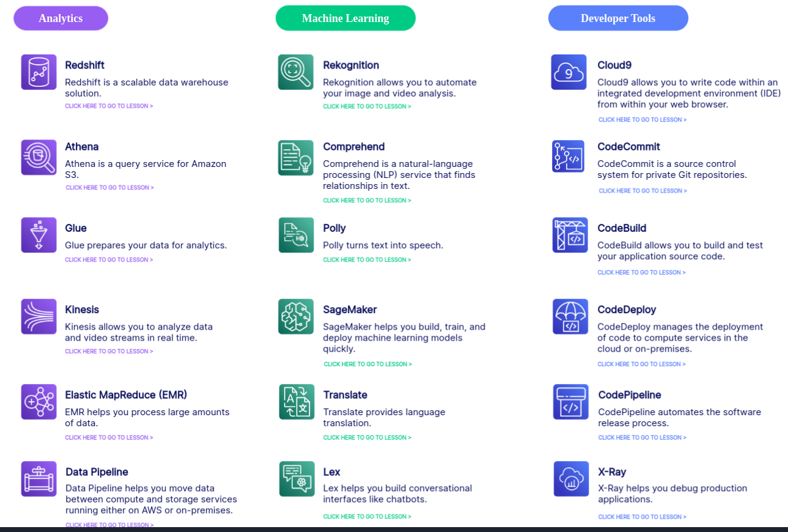788x532 pixels.
Task: Click the CodeCommit service icon
Action: (569, 157)
